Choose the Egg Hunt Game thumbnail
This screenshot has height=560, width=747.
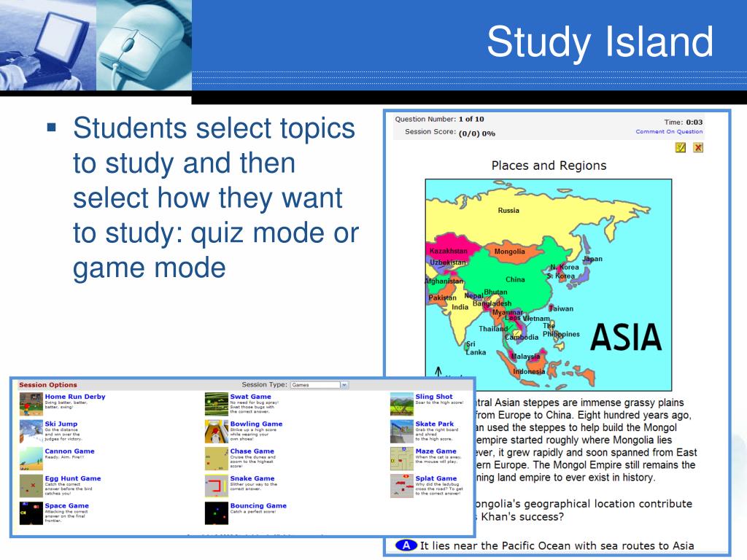(31, 486)
